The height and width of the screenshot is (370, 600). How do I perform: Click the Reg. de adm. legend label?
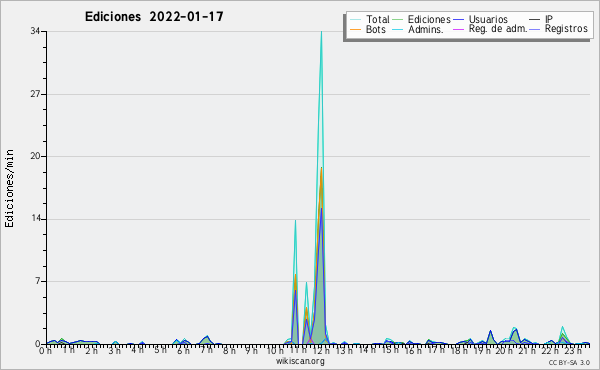click(498, 29)
